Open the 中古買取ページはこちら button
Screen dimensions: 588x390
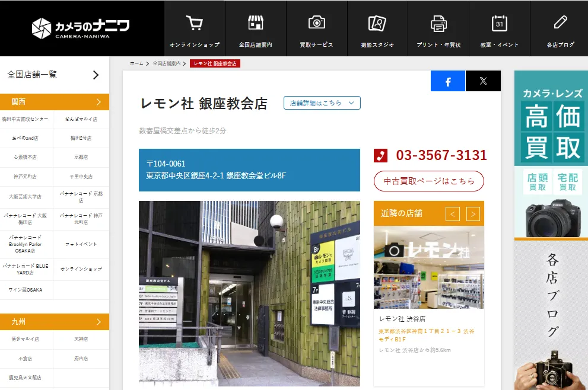[429, 181]
